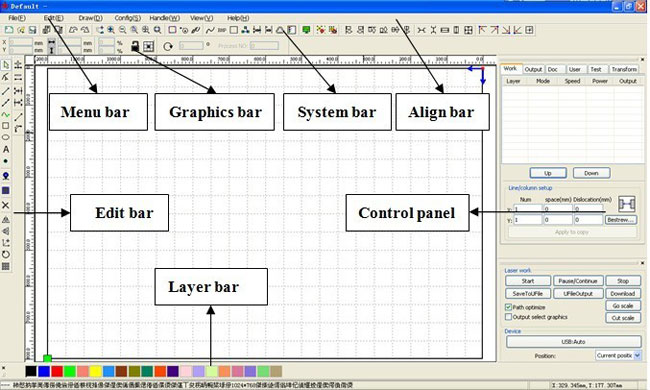Pick the Ellipse drawing tool
The width and height of the screenshot is (650, 390).
pos(6,137)
